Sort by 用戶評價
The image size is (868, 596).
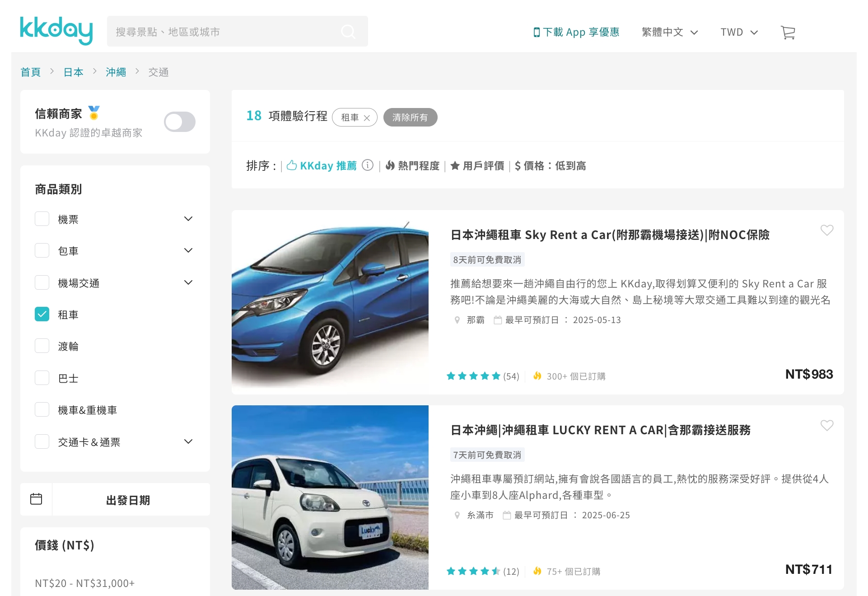point(477,166)
